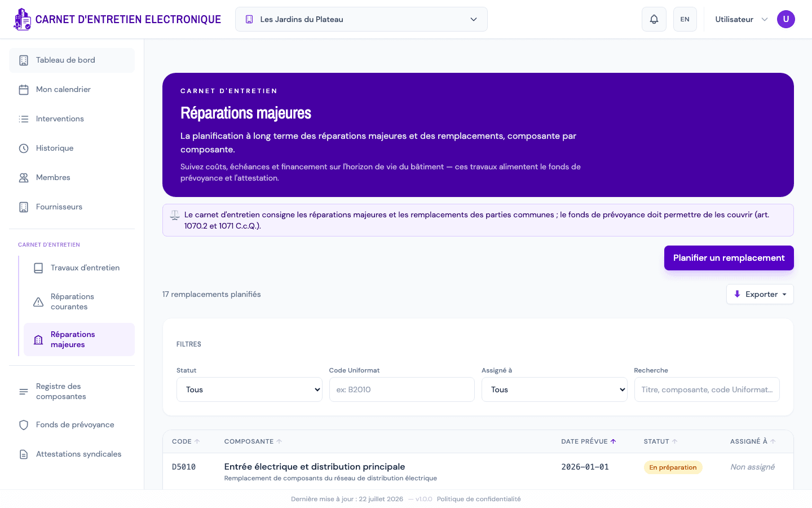This screenshot has width=812, height=508.
Task: Go to Réparations courantes
Action: pos(79,302)
